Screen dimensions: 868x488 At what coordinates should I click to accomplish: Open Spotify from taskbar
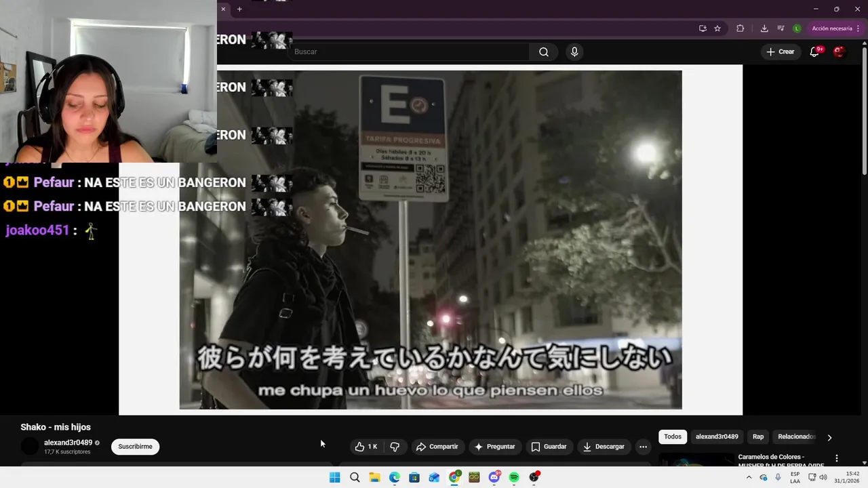tap(514, 477)
